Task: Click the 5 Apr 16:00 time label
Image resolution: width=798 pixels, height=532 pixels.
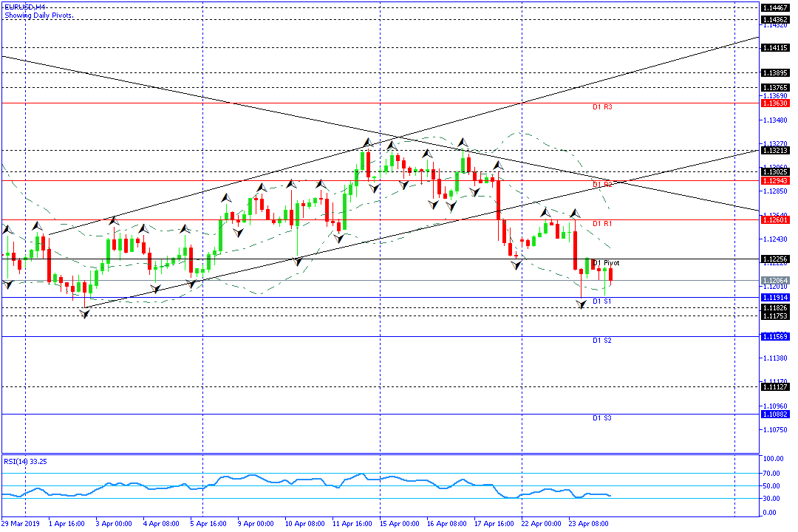Action: tap(208, 523)
